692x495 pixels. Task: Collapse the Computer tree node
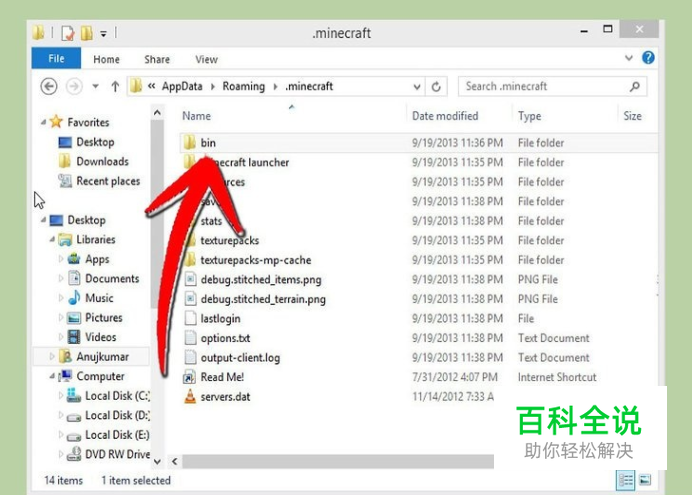click(x=52, y=376)
